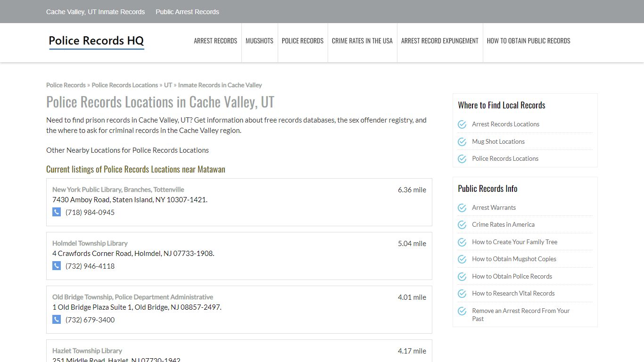Viewport: 644px width, 362px height.
Task: Open Hazlet Township Library listing
Action: [x=87, y=351]
